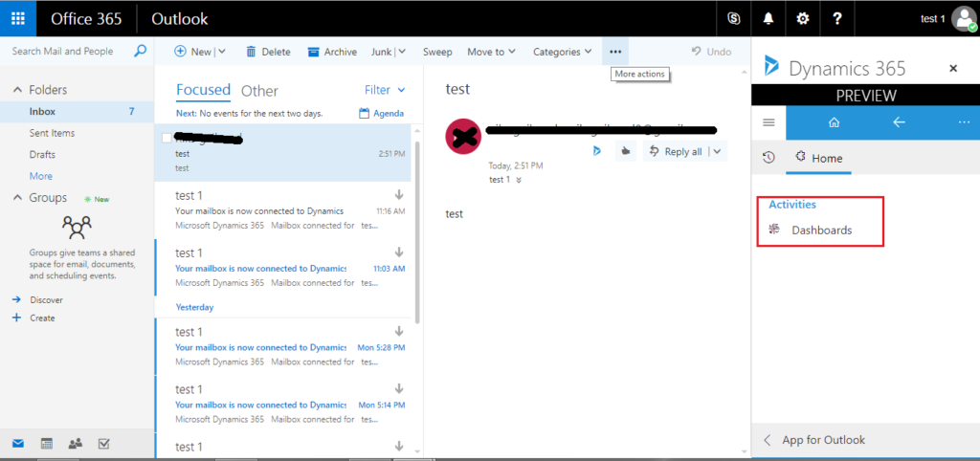Mark message as Junk
Screen dimensions: 980x461
(x=382, y=52)
